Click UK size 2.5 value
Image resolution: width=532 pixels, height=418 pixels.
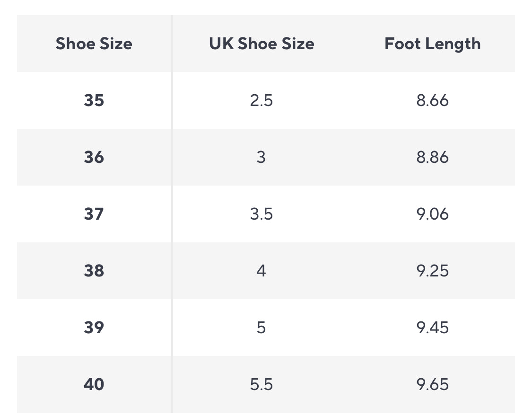pyautogui.click(x=262, y=100)
